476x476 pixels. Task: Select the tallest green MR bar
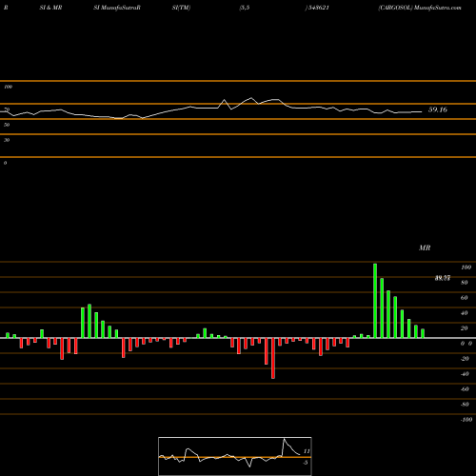(375, 301)
